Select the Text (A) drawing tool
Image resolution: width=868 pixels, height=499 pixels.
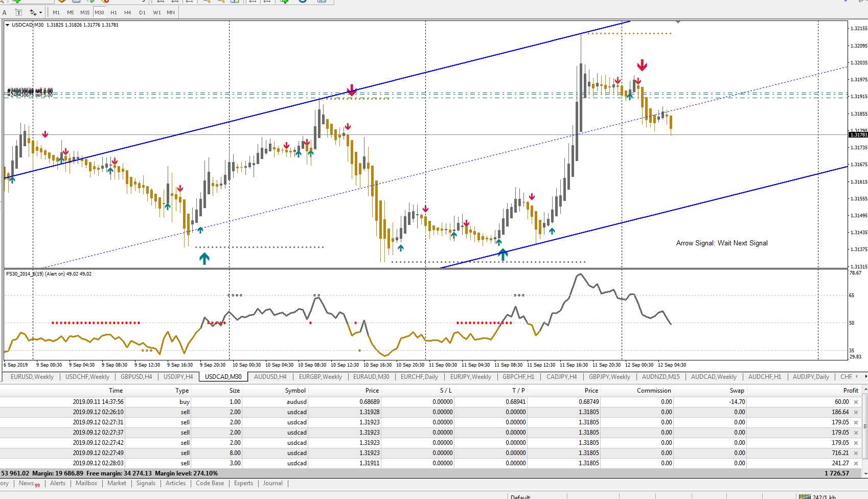5,12
